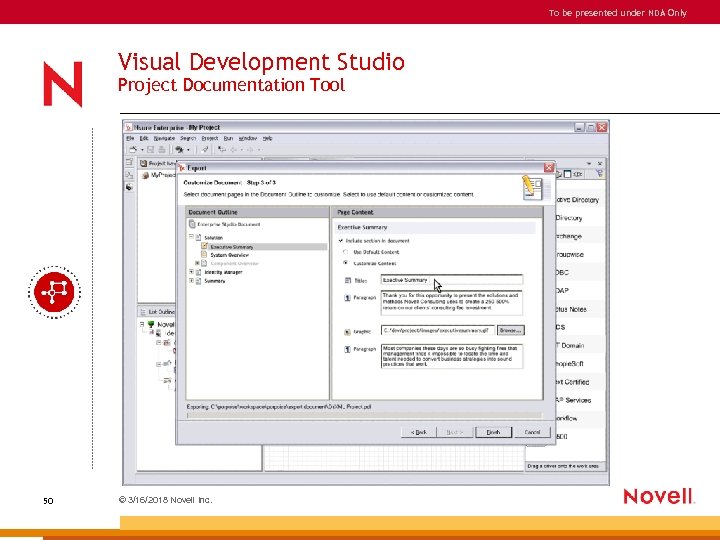
Task: Open the Project menu
Action: (x=210, y=138)
